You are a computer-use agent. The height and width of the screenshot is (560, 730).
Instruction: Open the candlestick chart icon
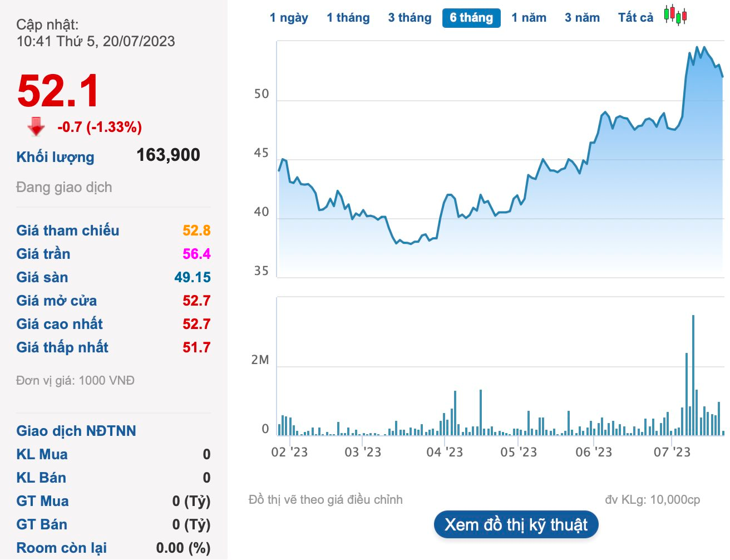[x=675, y=15]
